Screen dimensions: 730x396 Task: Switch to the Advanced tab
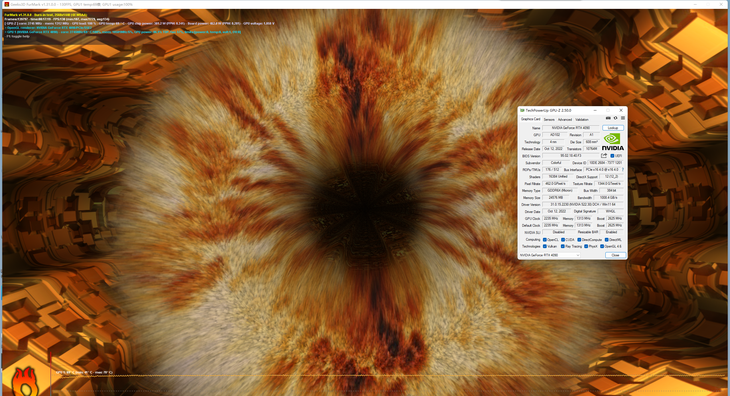[565, 120]
